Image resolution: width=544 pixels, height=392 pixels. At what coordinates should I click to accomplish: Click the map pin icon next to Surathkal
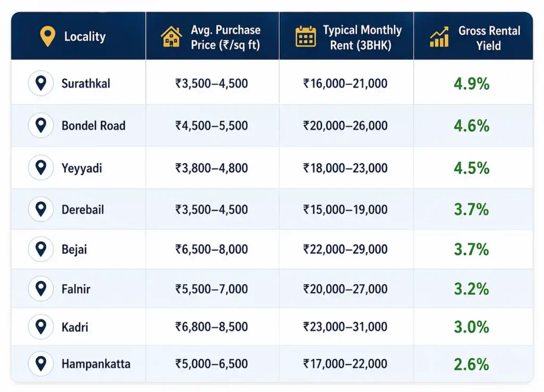pos(41,83)
